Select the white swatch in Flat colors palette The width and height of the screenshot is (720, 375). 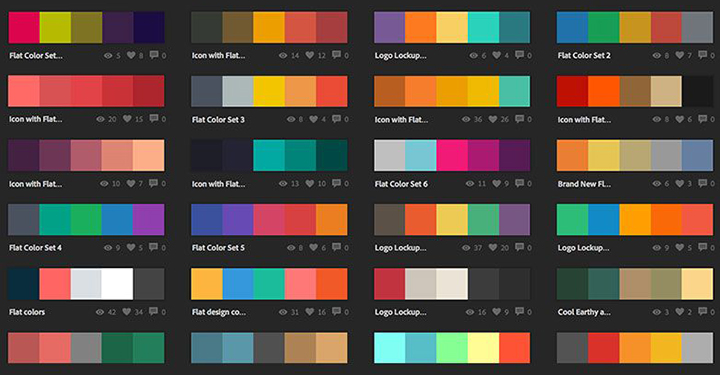117,284
